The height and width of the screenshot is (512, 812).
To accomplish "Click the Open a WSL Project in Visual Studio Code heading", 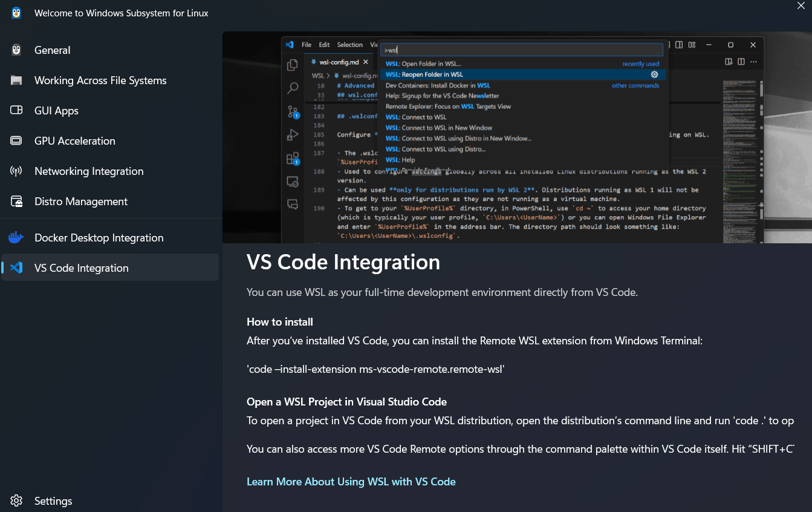I will click(x=347, y=402).
